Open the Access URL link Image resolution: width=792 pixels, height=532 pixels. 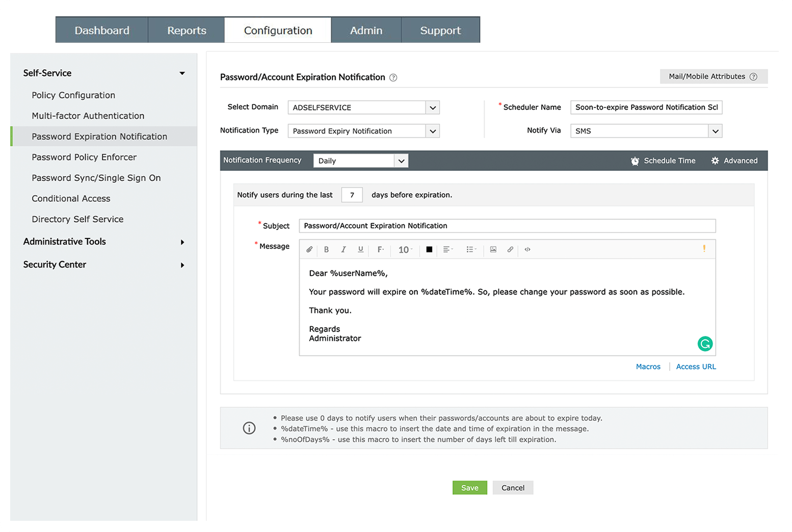click(696, 366)
